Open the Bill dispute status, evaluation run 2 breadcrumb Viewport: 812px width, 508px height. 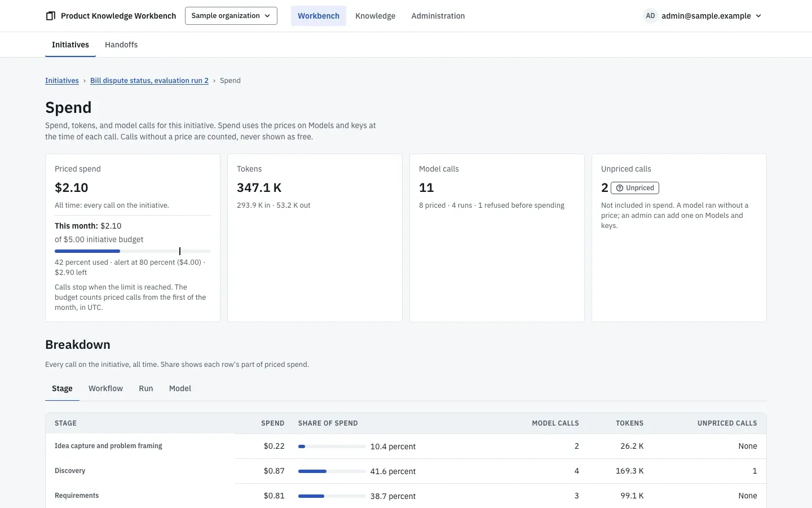click(149, 81)
